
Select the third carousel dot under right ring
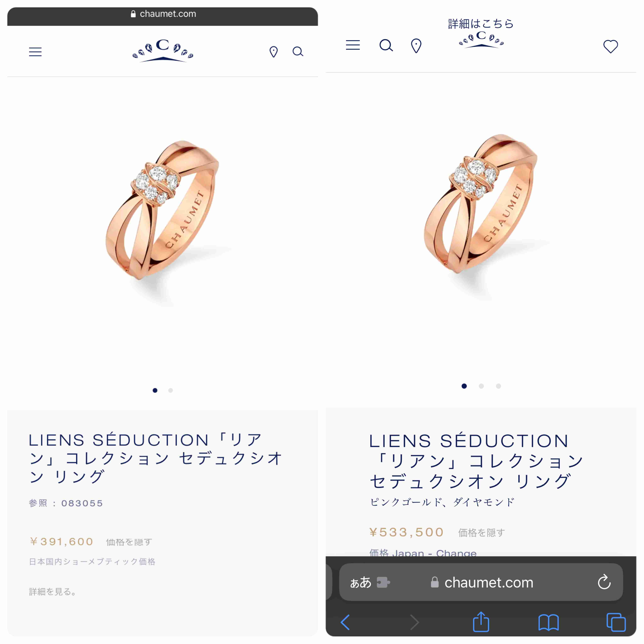pos(498,386)
